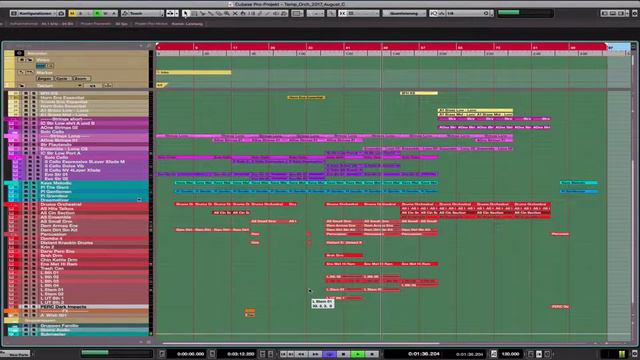Click the Auto-Scroll icon in the toolbar

[x=170, y=13]
